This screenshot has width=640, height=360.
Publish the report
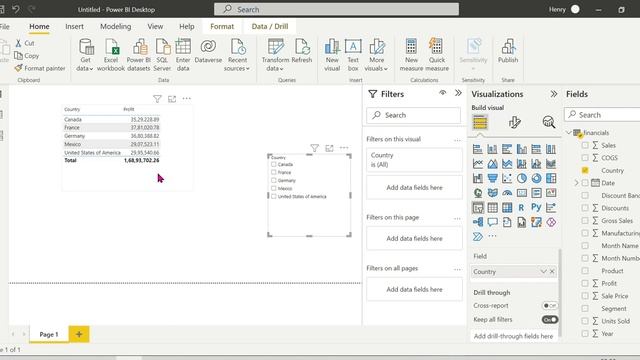(x=508, y=51)
